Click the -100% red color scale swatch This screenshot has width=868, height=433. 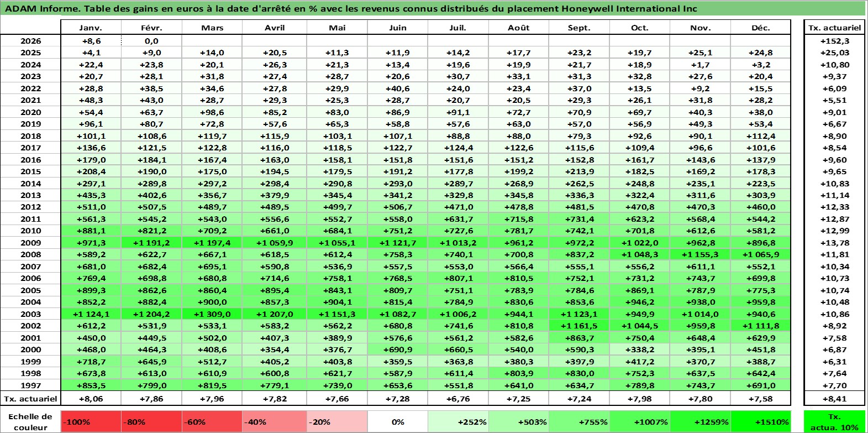coord(91,421)
